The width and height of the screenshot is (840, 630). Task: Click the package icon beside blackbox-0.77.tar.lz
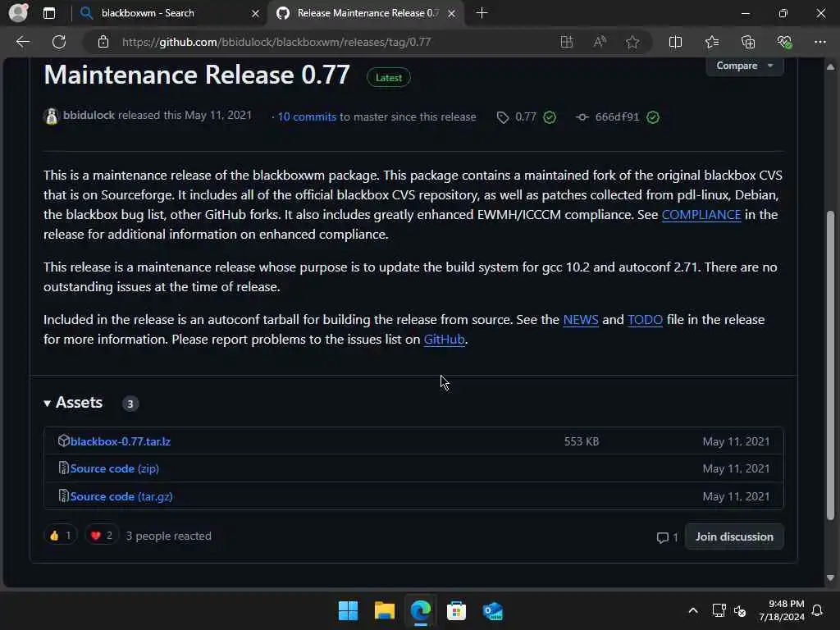coord(64,441)
